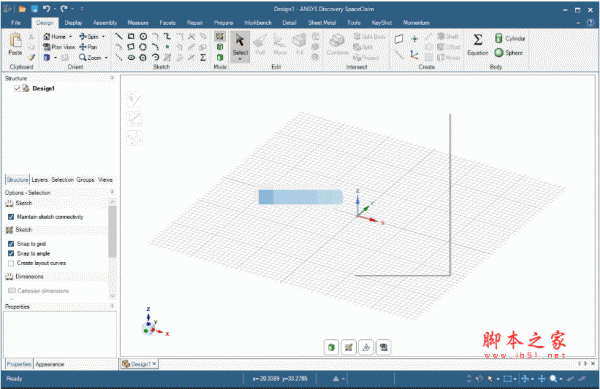Open the Zoom dropdown arrow
Screen dimensions: 600x389
(x=106, y=58)
